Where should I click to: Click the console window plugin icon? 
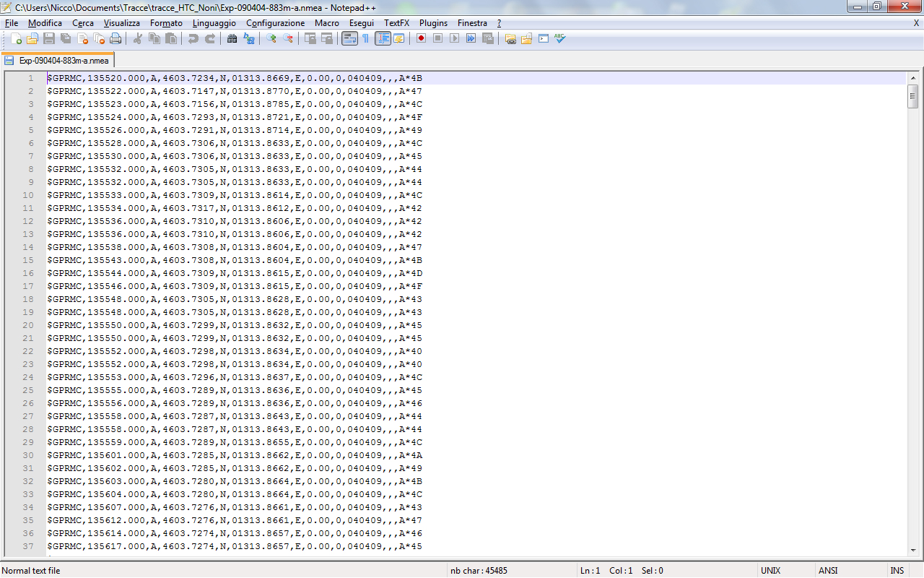click(x=543, y=38)
